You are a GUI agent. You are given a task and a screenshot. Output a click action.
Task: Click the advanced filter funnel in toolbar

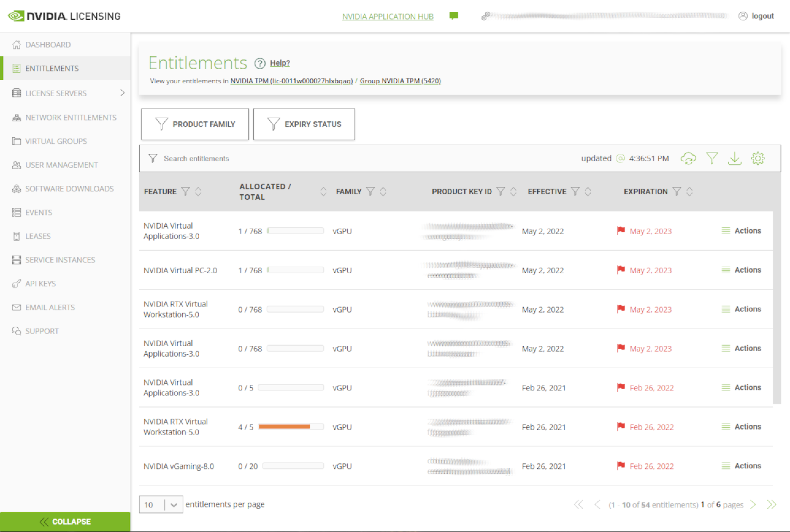711,158
